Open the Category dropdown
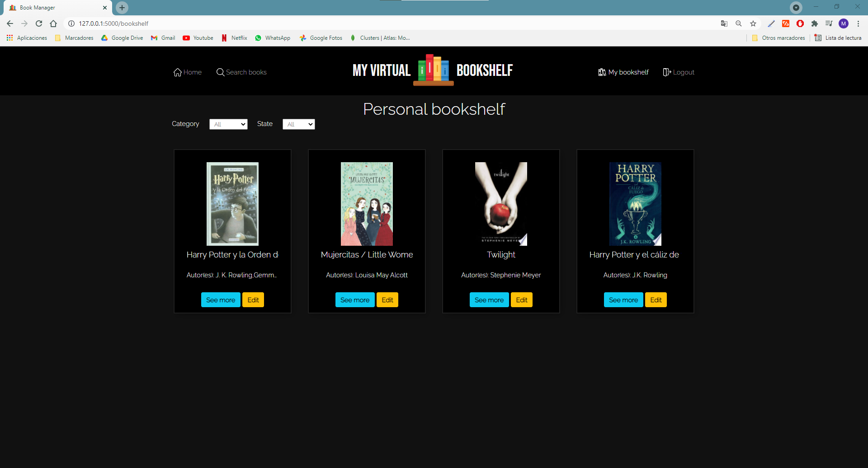The height and width of the screenshot is (468, 868). coord(228,124)
